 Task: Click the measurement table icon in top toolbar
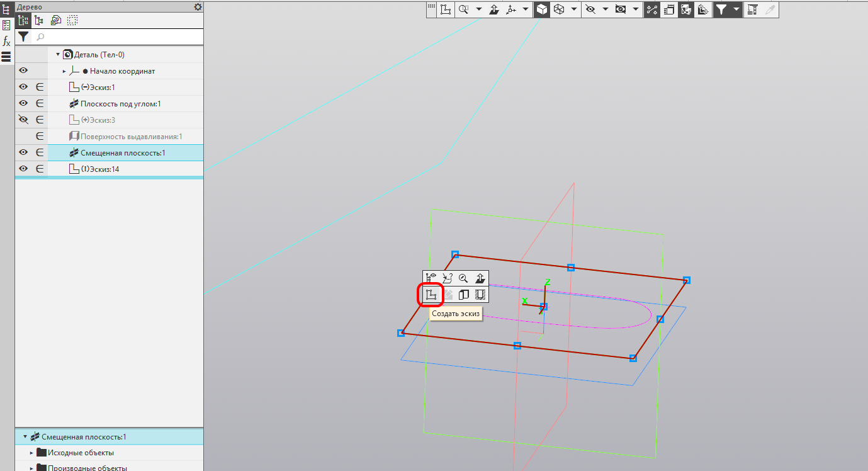[752, 9]
